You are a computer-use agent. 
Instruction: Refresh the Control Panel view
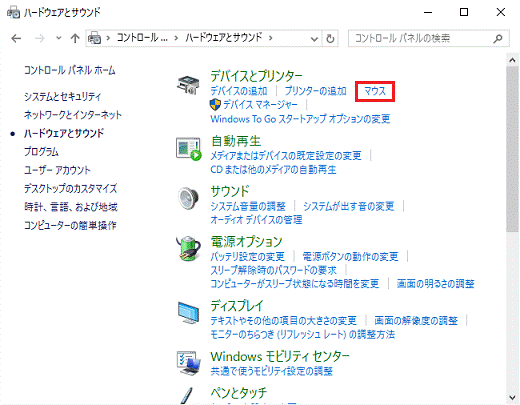coord(330,39)
